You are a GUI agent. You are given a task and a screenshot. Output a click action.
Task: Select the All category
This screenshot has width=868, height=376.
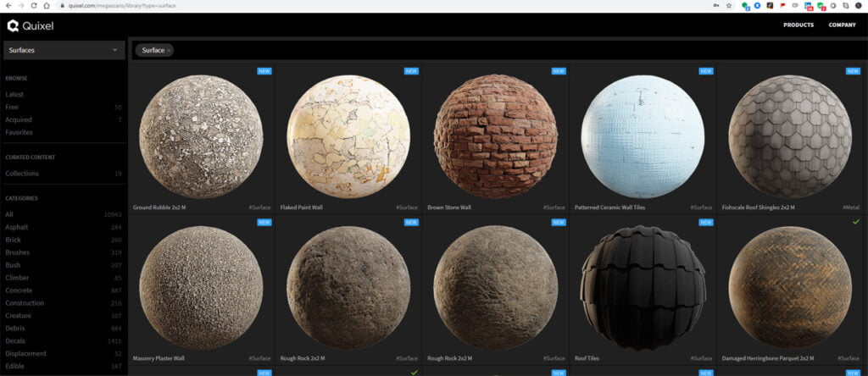(9, 214)
